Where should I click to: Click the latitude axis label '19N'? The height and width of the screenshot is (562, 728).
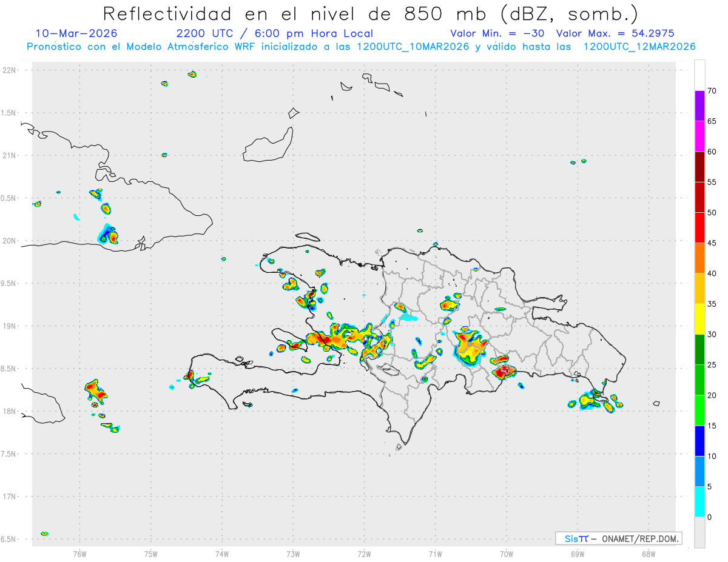pyautogui.click(x=9, y=326)
